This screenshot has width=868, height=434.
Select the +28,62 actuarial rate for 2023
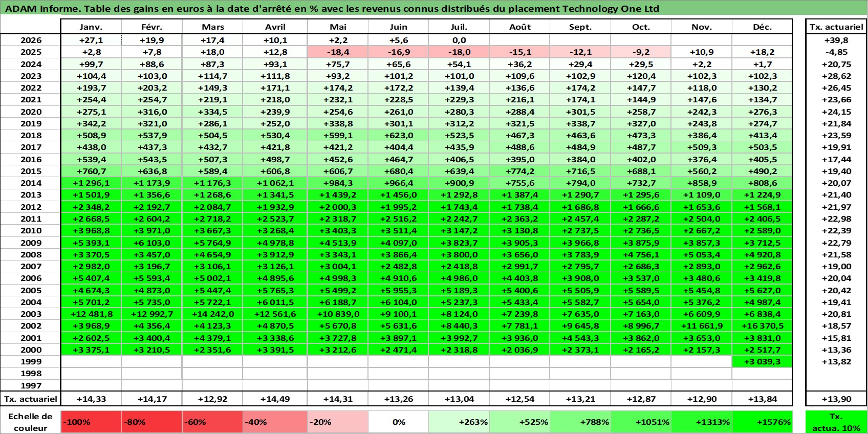836,76
